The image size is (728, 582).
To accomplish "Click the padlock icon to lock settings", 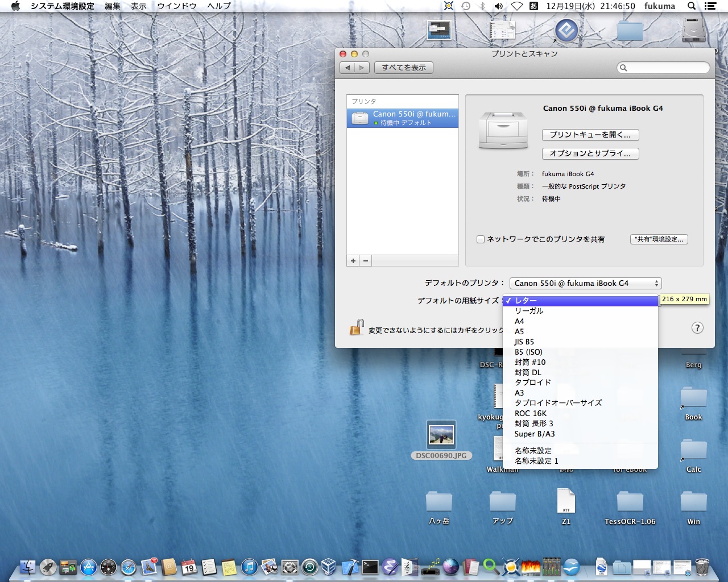I will (x=357, y=328).
